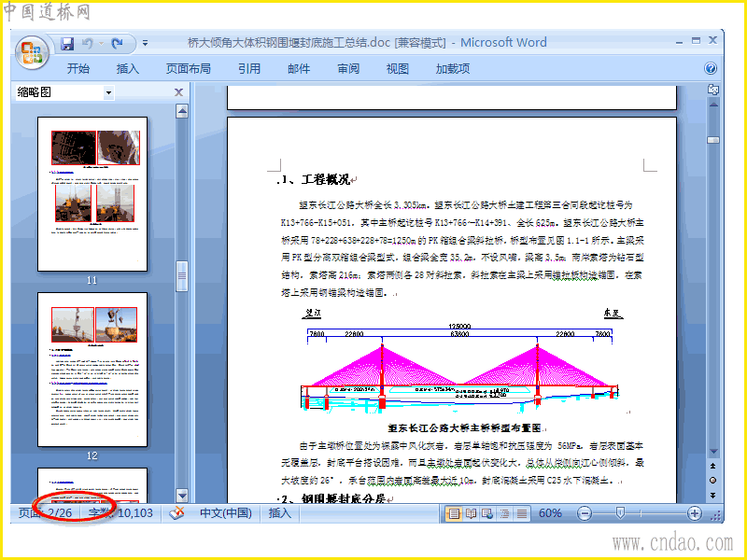Click caption 望东长江公路大桥主桥桥型布置图
Image resolution: width=747 pixels, height=560 pixels.
pyautogui.click(x=464, y=428)
